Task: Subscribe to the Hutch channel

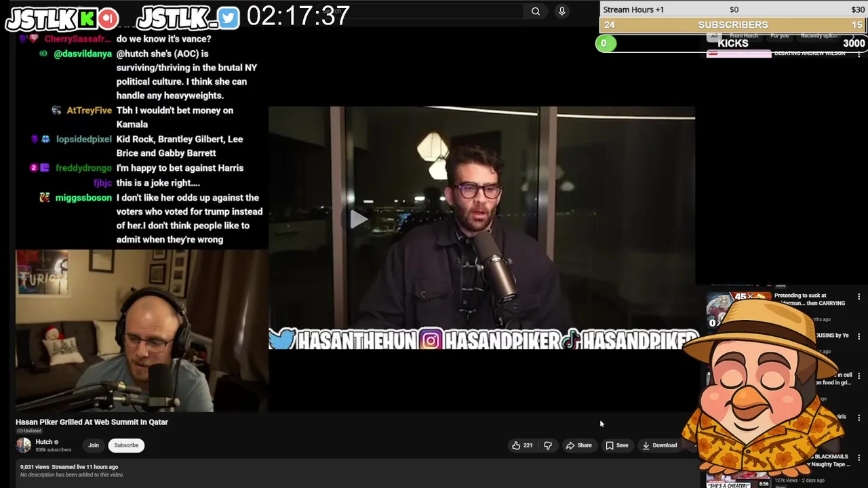Action: tap(126, 445)
